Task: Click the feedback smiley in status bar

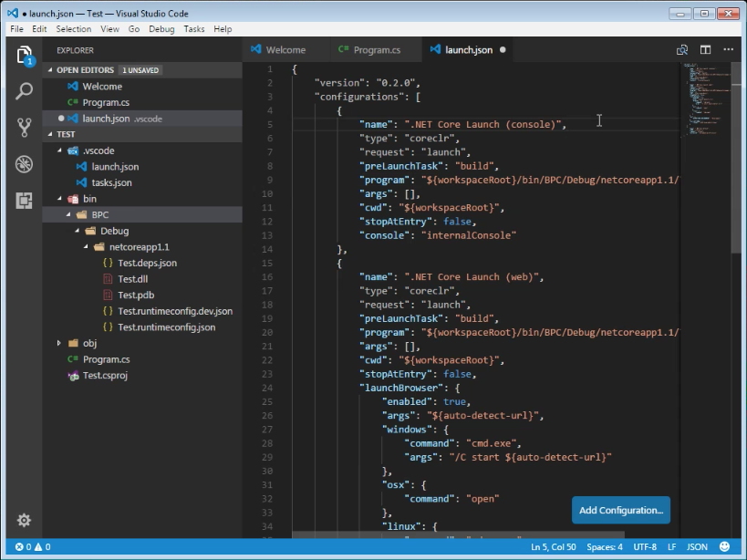Action: click(x=724, y=546)
